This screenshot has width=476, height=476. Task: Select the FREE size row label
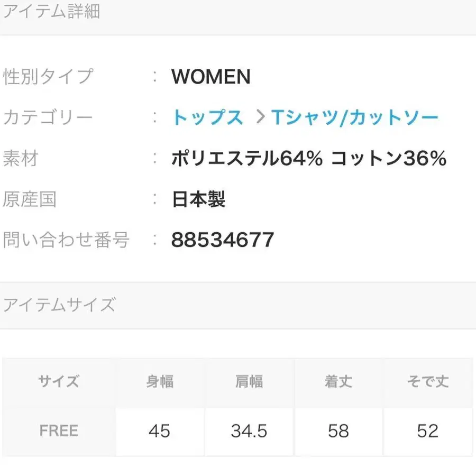click(x=58, y=431)
